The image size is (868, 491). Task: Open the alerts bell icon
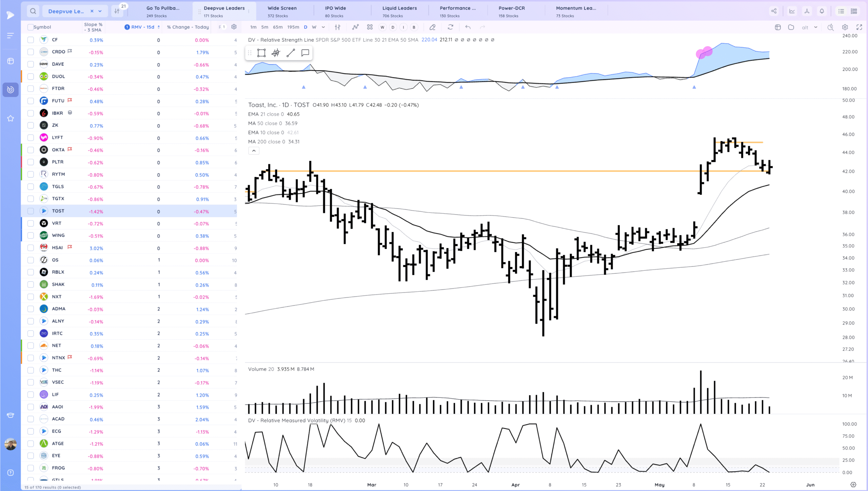[822, 11]
